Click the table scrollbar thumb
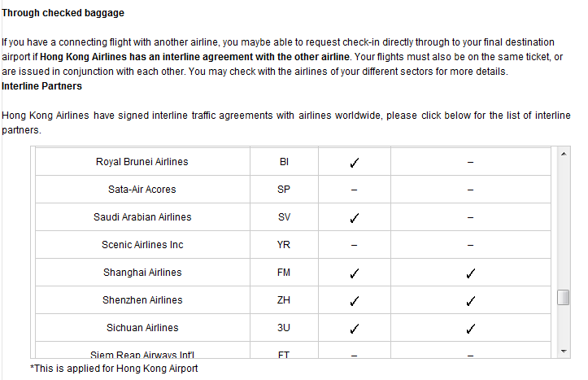 coord(564,298)
